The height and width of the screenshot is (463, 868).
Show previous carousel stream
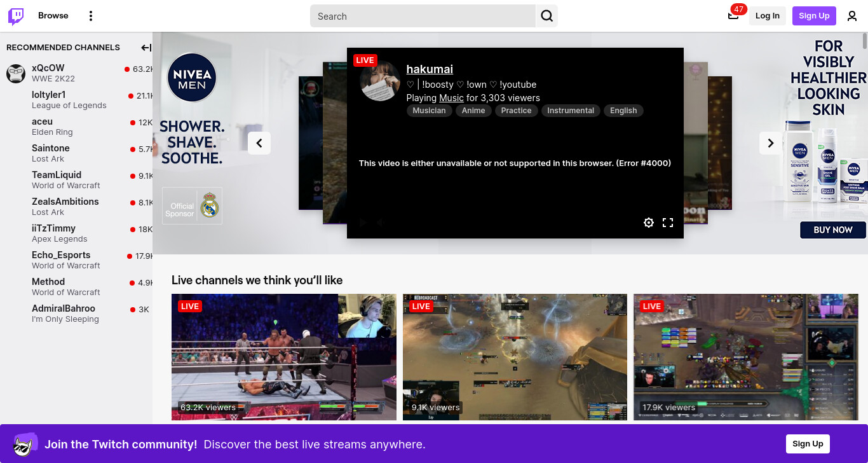click(x=259, y=143)
